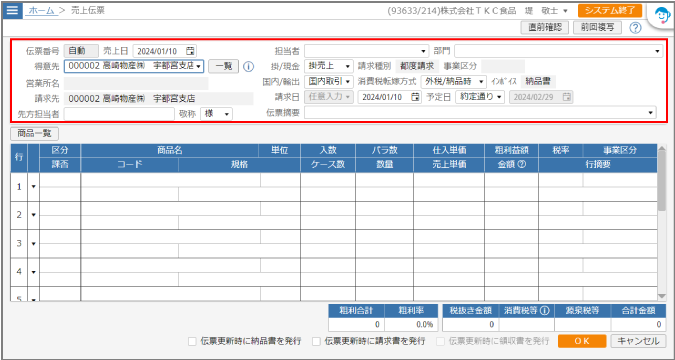
Task: Click the row 1 コード cell
Action: (130, 194)
